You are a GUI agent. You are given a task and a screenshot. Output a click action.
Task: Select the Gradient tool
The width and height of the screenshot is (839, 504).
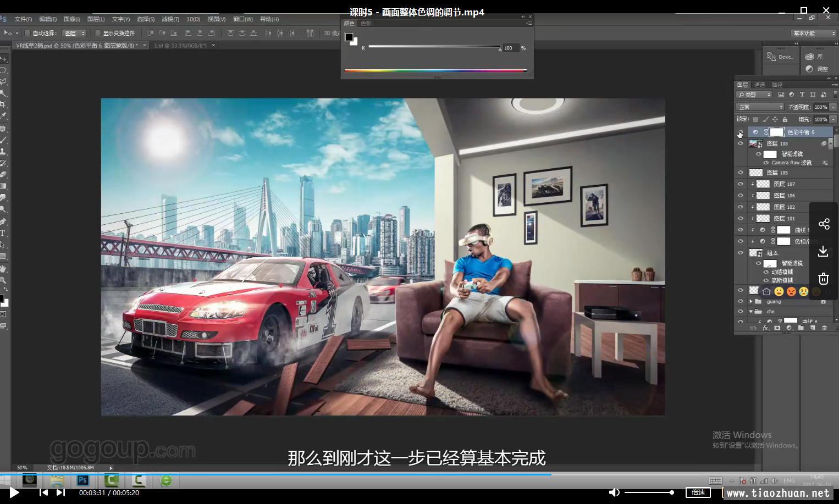3,186
